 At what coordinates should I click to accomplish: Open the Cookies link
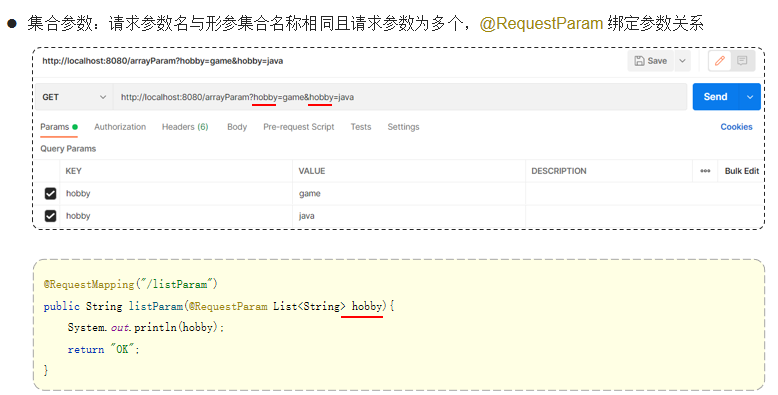click(736, 127)
